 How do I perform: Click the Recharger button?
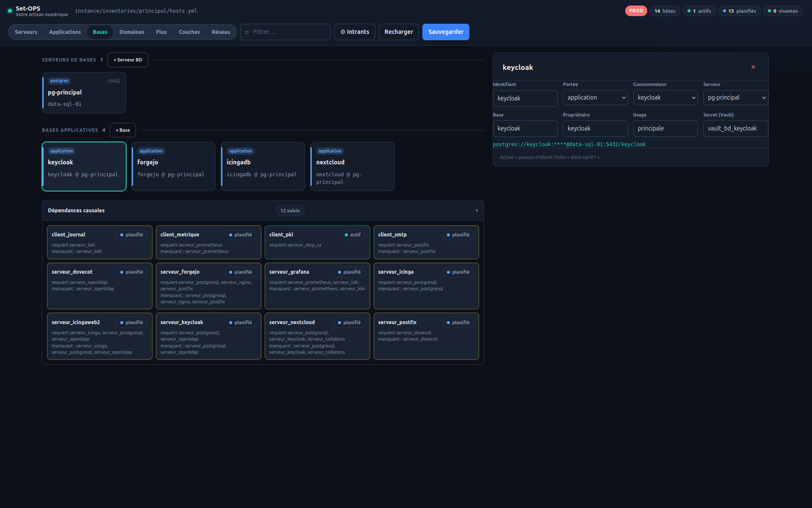coord(399,32)
